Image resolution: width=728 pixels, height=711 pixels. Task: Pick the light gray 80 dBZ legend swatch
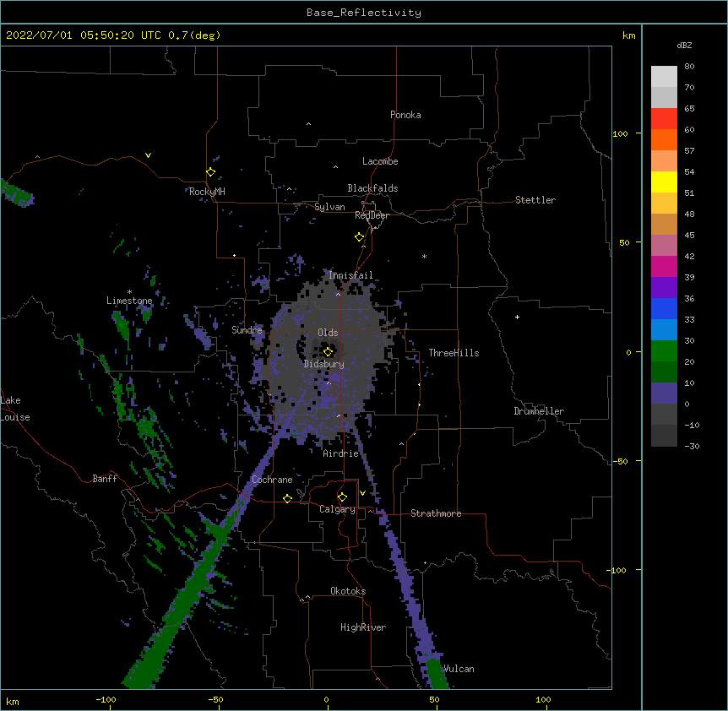(664, 77)
